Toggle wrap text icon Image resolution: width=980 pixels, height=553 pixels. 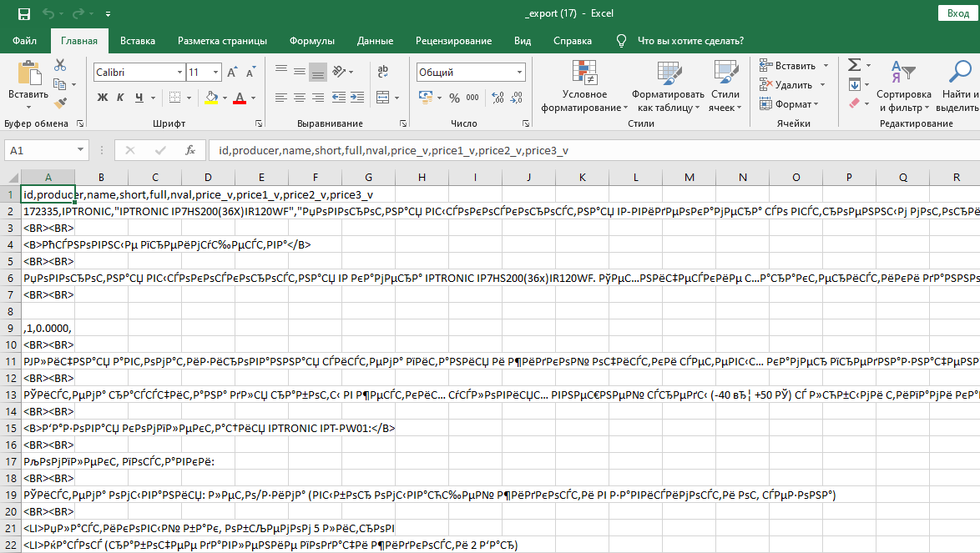[383, 71]
